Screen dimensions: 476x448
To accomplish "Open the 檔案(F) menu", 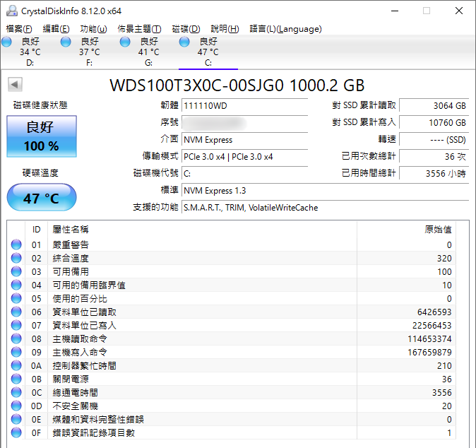I will click(19, 29).
